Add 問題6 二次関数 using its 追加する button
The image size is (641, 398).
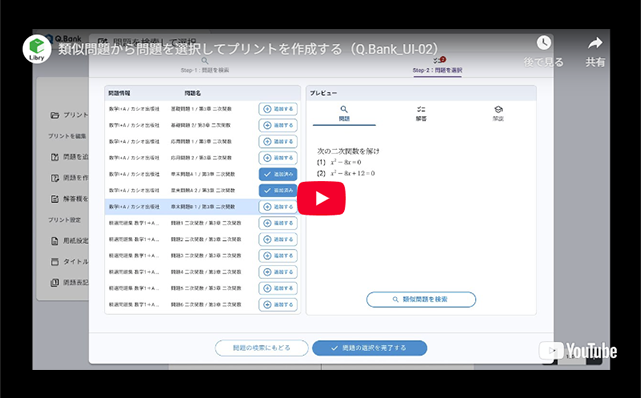tap(278, 305)
